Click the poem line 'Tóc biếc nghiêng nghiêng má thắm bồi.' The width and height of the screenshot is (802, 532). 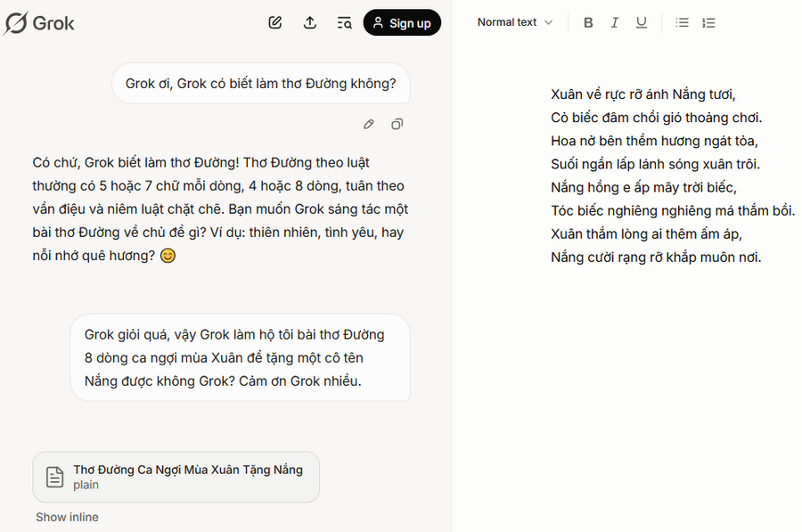click(x=673, y=211)
